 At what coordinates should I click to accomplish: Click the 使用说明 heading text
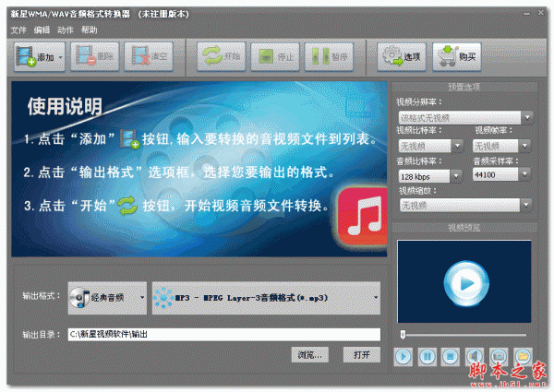(65, 107)
